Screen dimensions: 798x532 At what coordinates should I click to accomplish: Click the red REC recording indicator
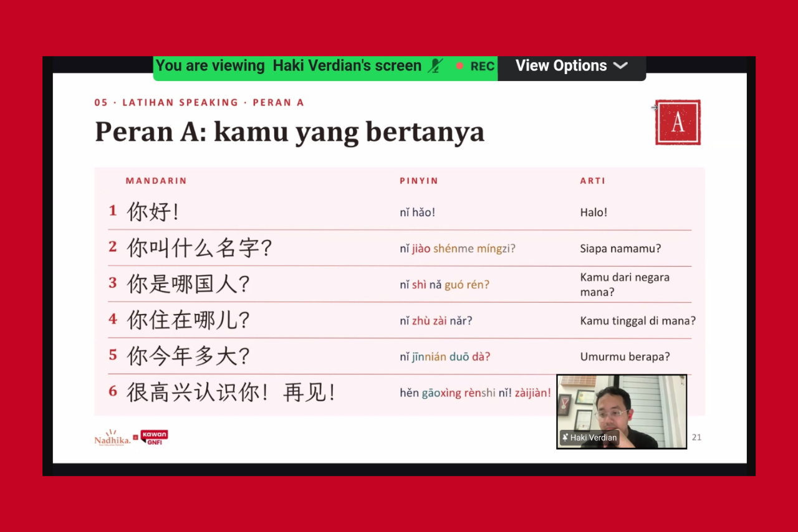pos(475,66)
